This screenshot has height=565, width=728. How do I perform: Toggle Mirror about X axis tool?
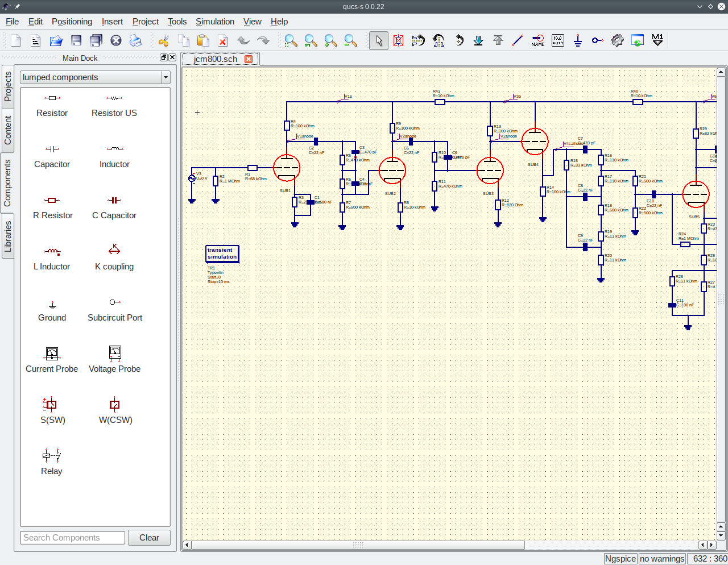click(x=419, y=40)
